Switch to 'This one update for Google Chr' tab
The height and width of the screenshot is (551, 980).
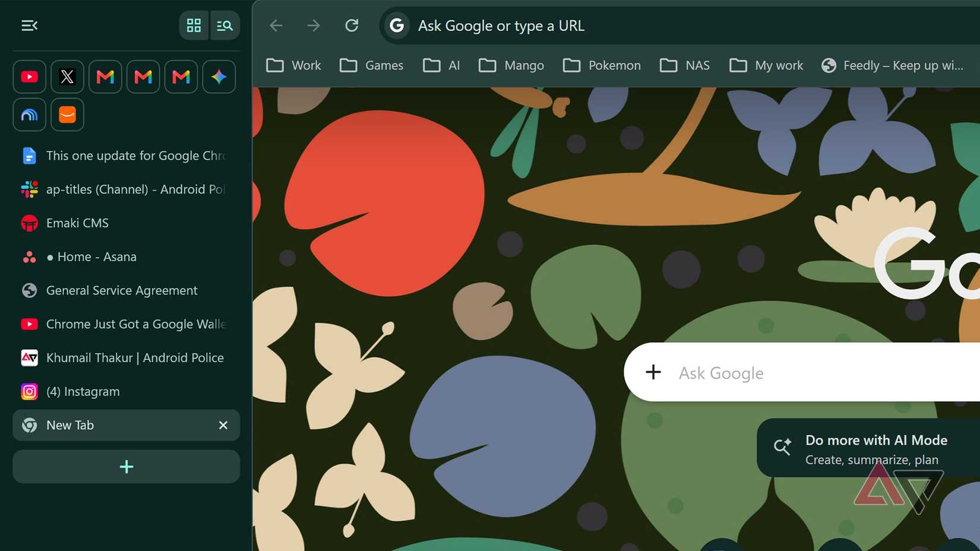(x=127, y=156)
